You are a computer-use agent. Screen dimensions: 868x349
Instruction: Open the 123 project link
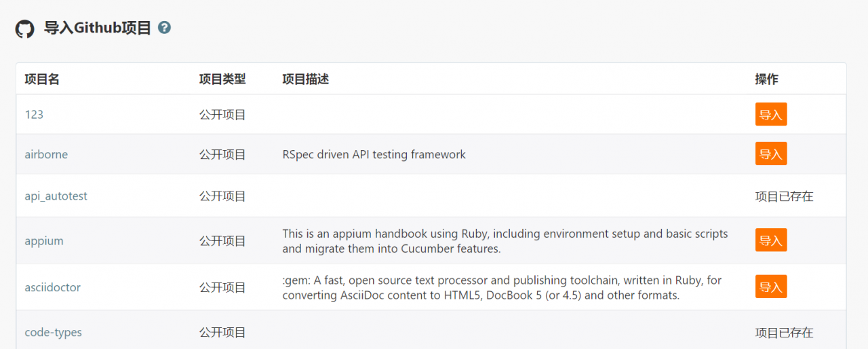pos(34,115)
